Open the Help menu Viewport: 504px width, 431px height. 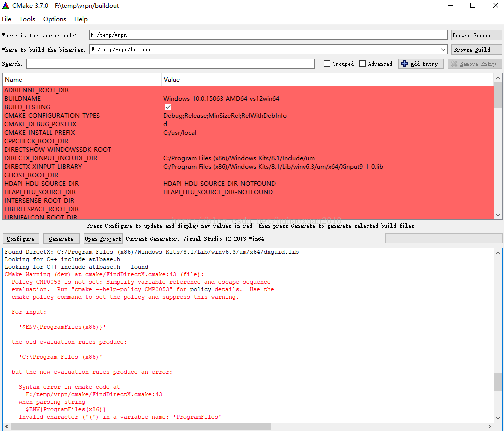pos(81,19)
